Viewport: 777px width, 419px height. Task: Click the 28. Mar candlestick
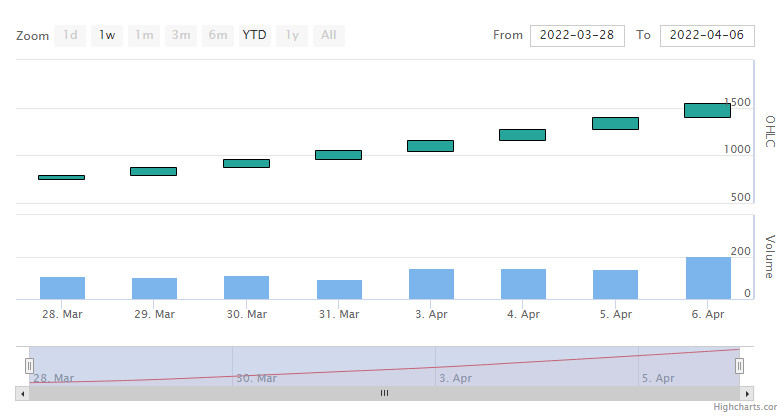coord(61,177)
